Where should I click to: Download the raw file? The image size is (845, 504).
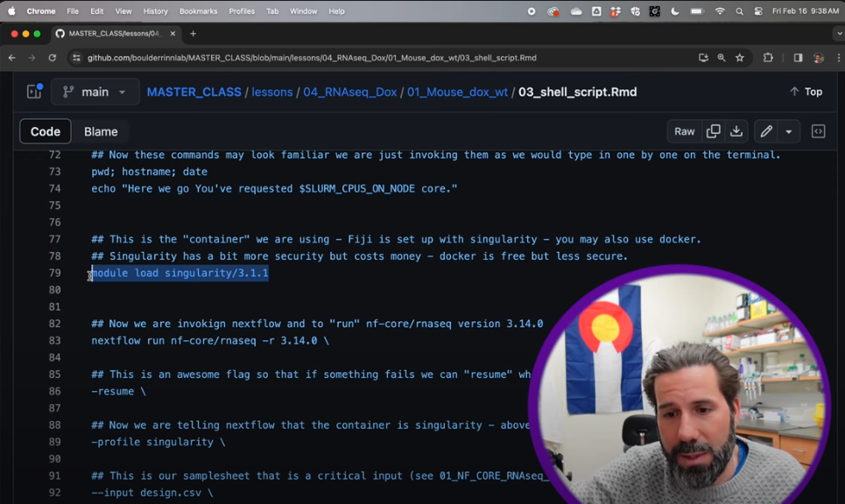point(736,131)
